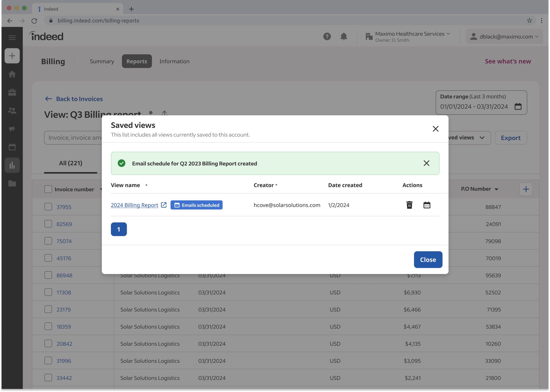The height and width of the screenshot is (392, 550).
Task: Open Candidates people icon in sidebar
Action: 12,110
